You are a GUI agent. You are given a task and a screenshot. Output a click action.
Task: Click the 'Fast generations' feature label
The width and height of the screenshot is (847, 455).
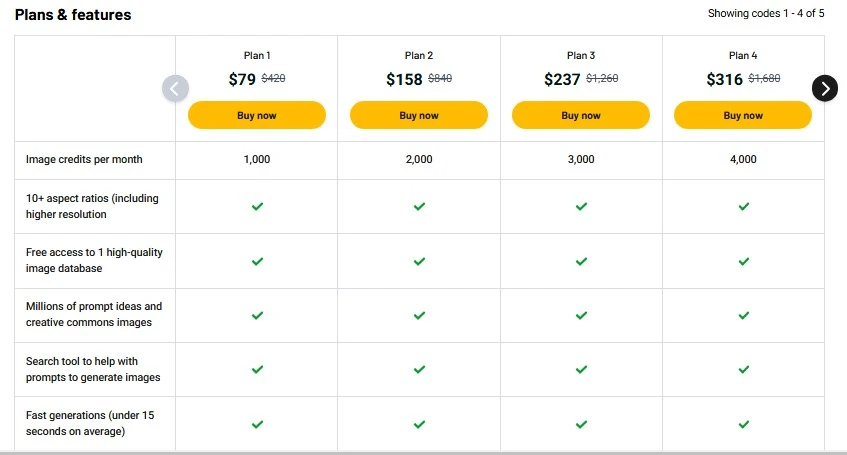[90, 423]
